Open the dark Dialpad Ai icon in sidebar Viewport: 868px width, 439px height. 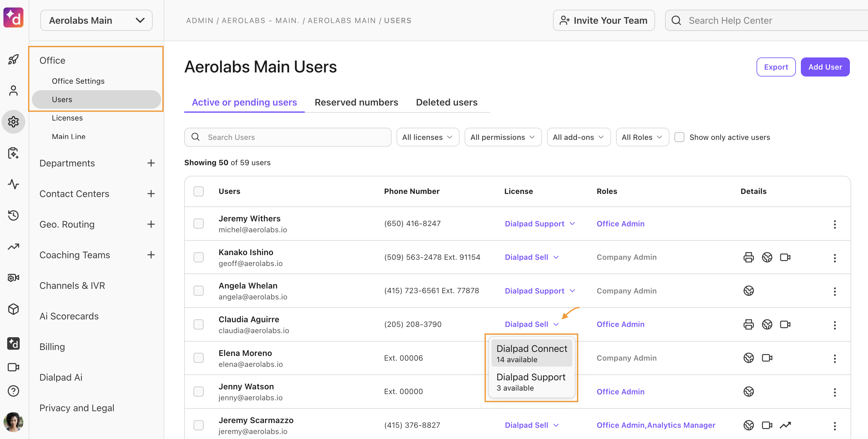pos(13,343)
